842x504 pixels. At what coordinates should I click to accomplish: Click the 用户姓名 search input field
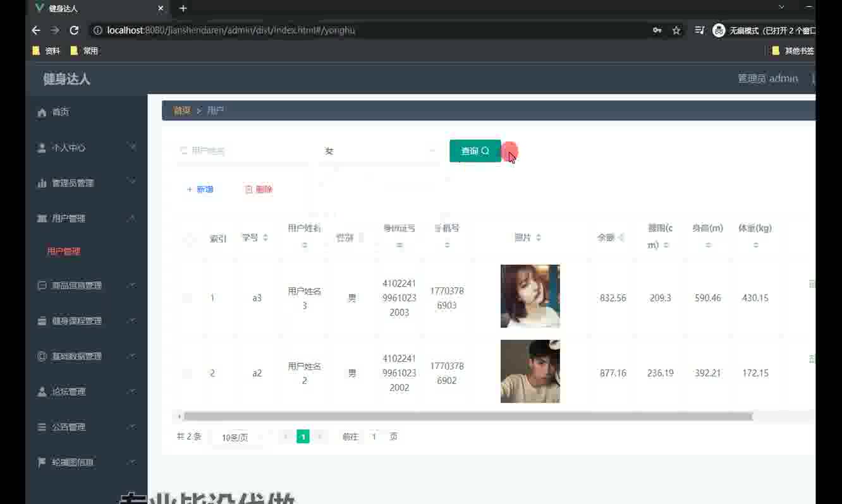coord(243,151)
